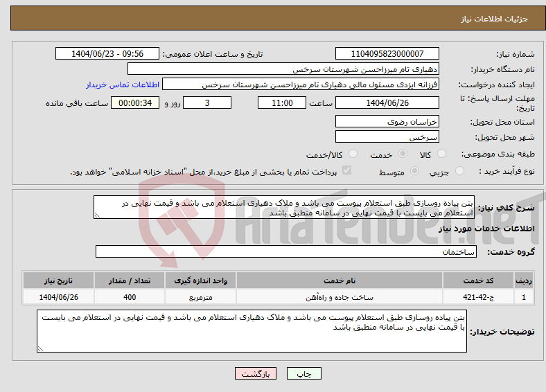Viewport: 546px width, 392px height.
Task: Click the شماره نیاز label
Action: (516, 54)
